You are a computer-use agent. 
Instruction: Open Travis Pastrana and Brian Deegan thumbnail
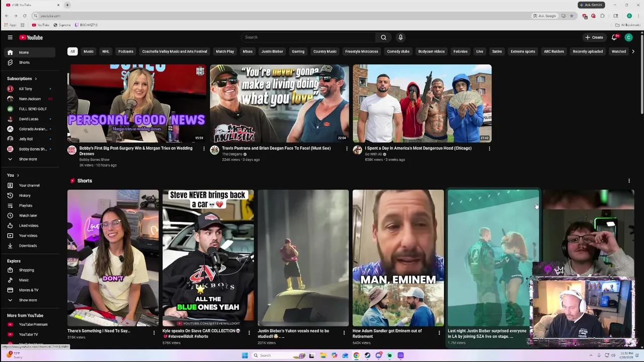click(279, 103)
